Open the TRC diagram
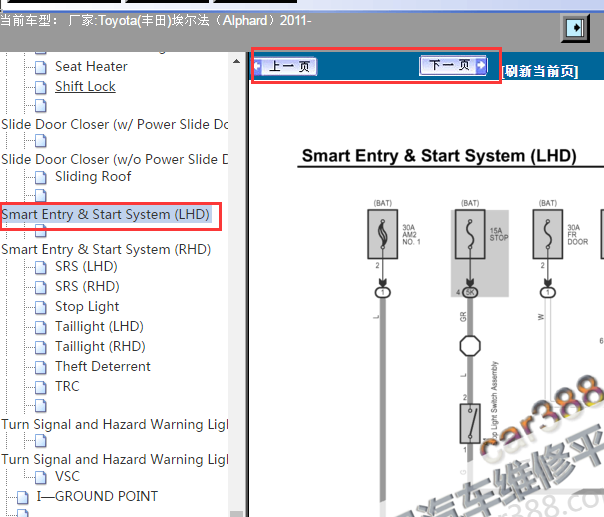Screen dimensions: 604x517 pyautogui.click(x=67, y=386)
